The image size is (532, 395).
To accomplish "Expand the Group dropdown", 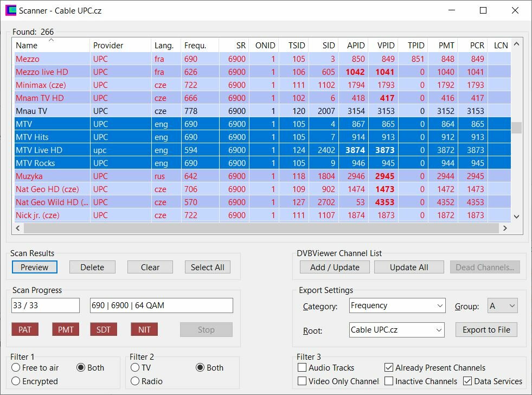I will click(x=503, y=305).
